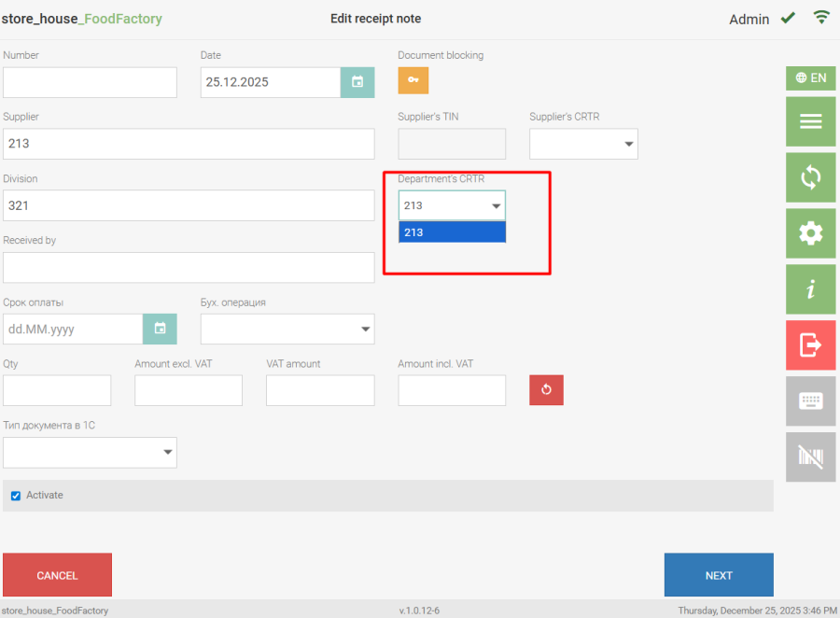
Task: Select option 213 in Department's CRTR list
Action: coord(452,232)
